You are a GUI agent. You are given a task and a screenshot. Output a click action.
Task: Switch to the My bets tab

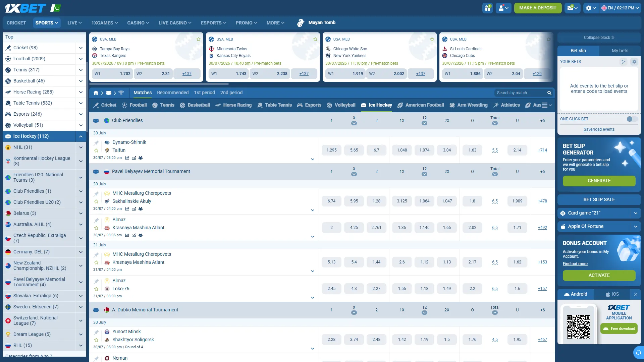620,51
